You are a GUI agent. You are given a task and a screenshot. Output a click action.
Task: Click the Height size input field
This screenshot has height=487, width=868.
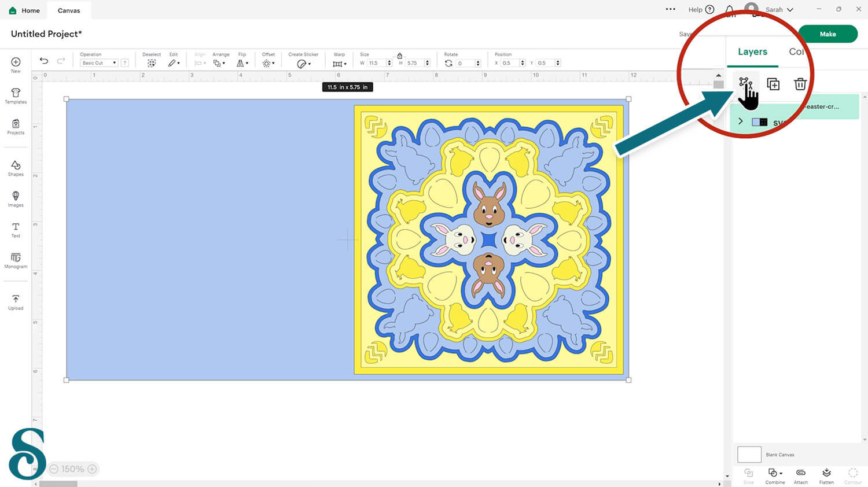(415, 63)
